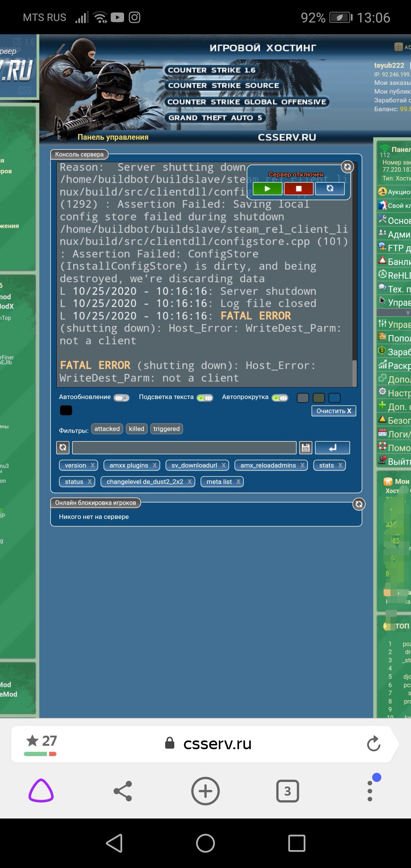Focus the console command input field
The width and height of the screenshot is (411, 868).
(185, 448)
